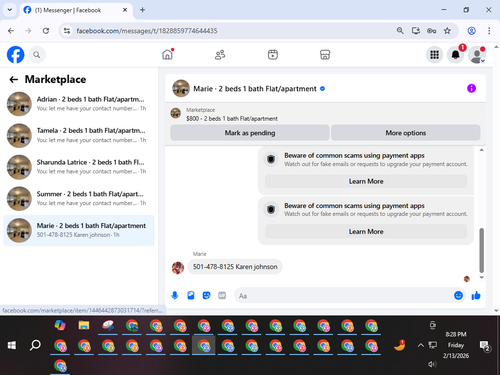The image size is (500, 375).
Task: Reload the page
Action: pos(46,31)
